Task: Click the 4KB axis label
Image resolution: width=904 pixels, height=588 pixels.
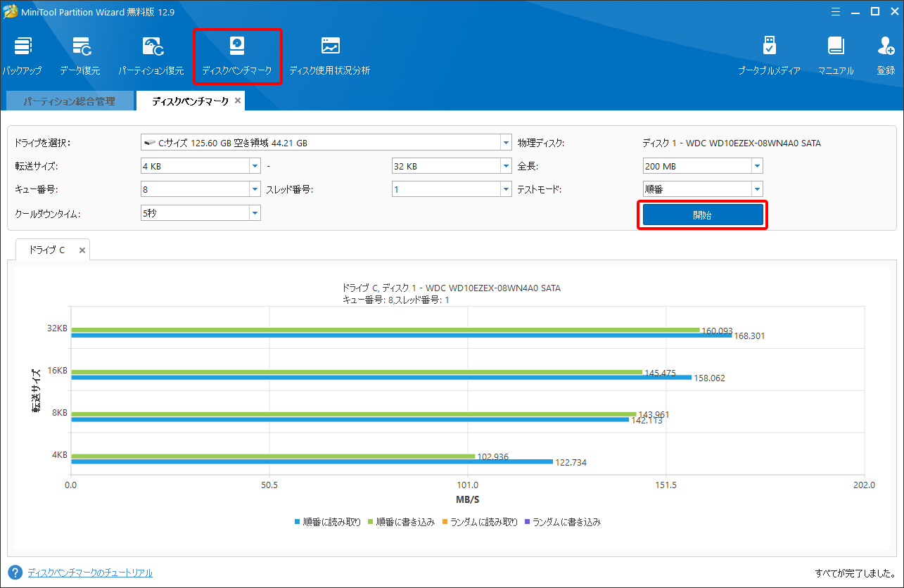Action: [59, 454]
